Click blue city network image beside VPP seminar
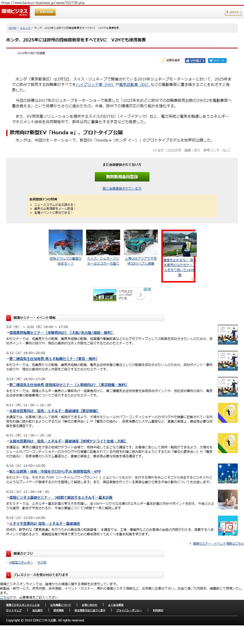This screenshot has height=644, width=244. [228, 473]
